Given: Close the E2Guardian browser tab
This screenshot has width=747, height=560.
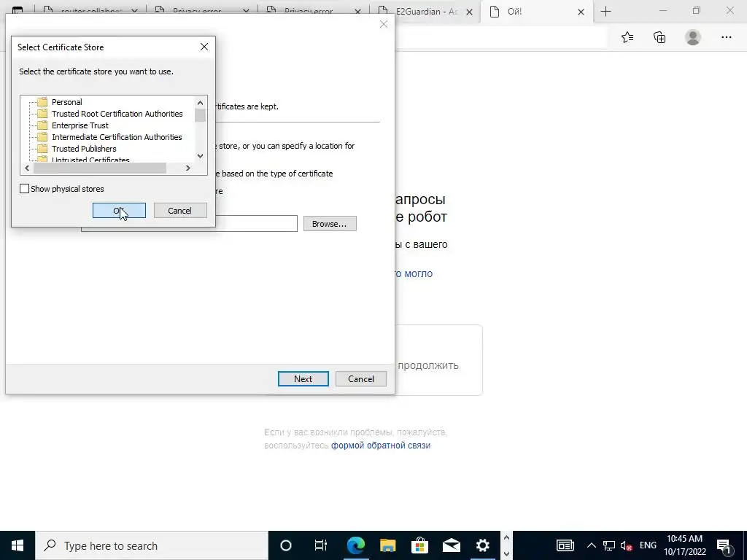Looking at the screenshot, I should (469, 12).
